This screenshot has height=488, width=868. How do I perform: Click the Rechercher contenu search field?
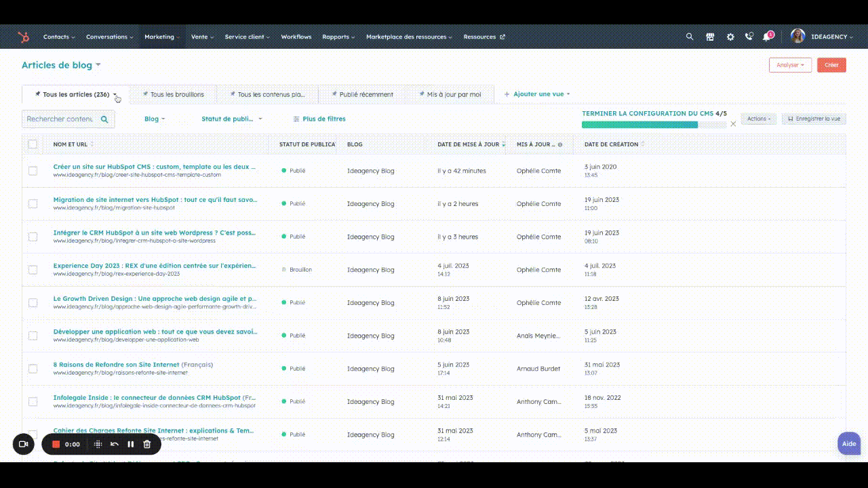68,119
